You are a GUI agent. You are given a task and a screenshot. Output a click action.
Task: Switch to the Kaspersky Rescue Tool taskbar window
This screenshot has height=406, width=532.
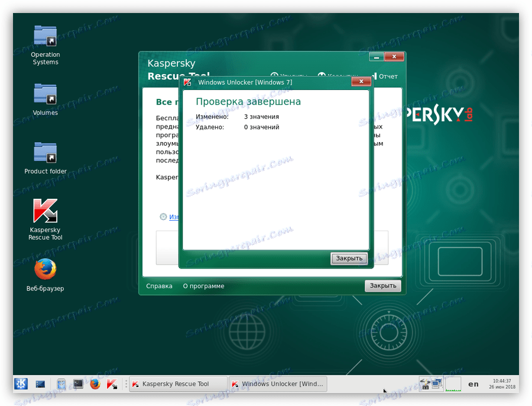pos(177,384)
